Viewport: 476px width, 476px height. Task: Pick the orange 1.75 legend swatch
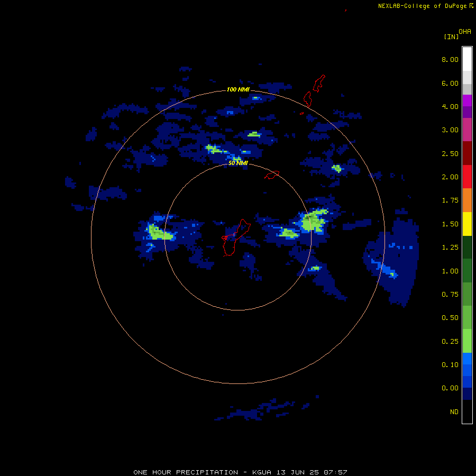tap(467, 200)
